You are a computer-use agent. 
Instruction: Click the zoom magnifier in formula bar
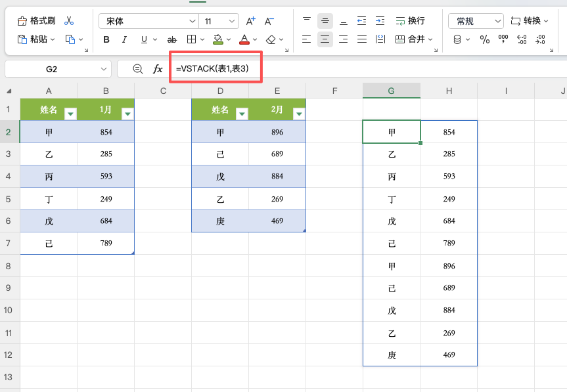[x=138, y=69]
